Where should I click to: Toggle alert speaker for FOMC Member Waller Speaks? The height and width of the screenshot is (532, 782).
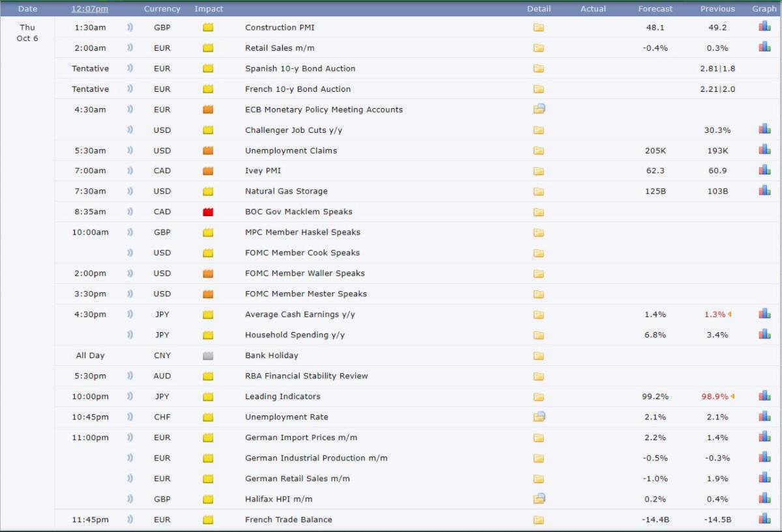click(x=130, y=273)
